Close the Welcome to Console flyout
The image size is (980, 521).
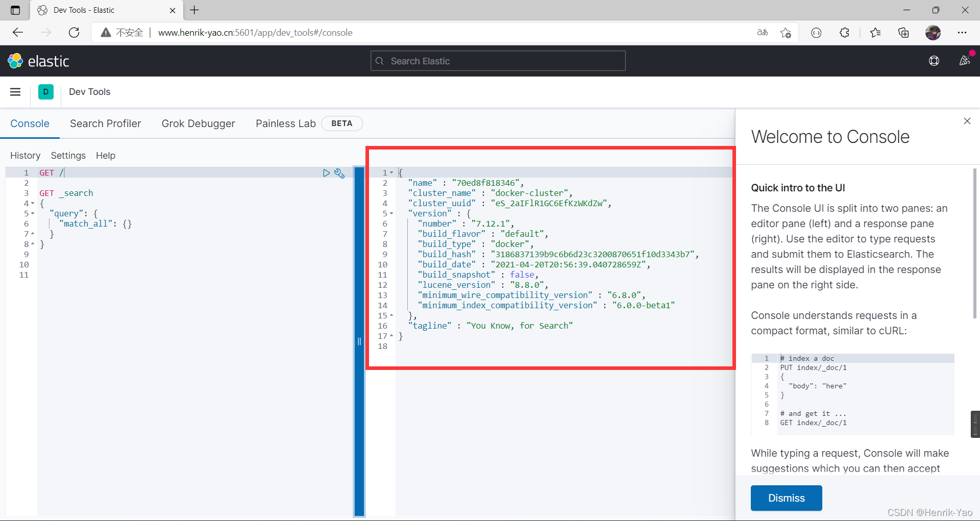(x=967, y=121)
